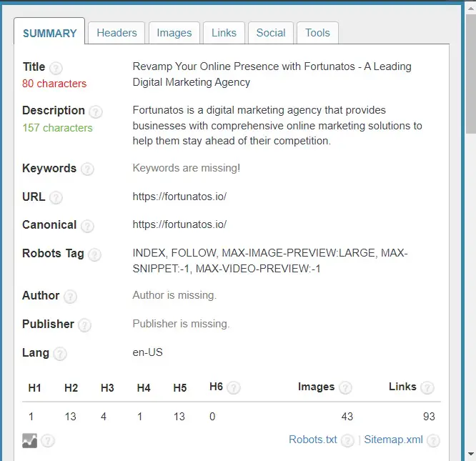Click the help icon beside Author
The image size is (476, 461).
(70, 297)
